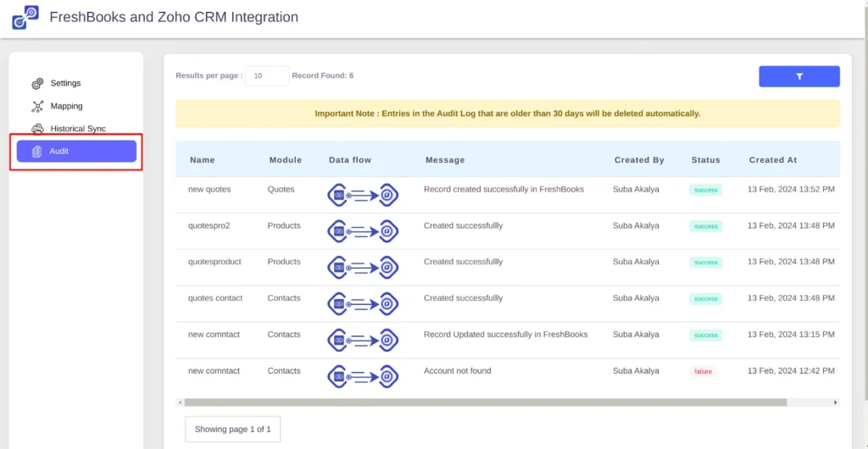Click the success badge for quotes contact row
Image resolution: width=868 pixels, height=449 pixels.
pos(706,298)
